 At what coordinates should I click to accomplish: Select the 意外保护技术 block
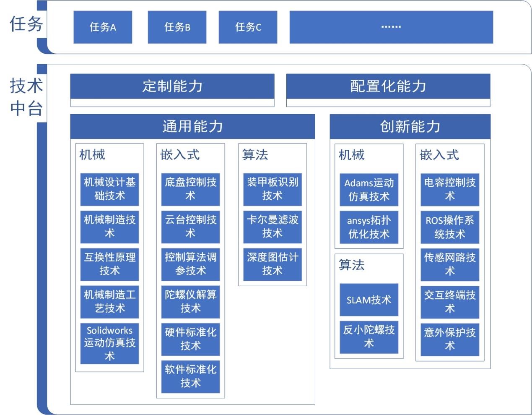[x=450, y=339]
